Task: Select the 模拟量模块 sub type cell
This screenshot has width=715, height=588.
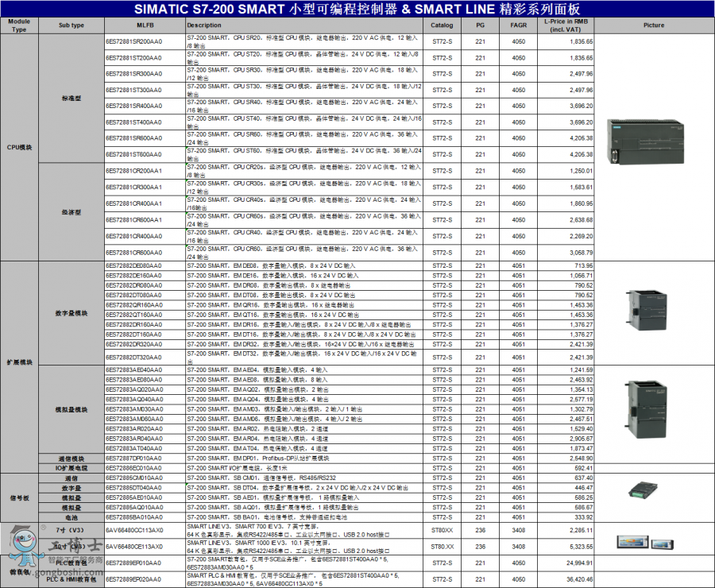Action: point(71,409)
